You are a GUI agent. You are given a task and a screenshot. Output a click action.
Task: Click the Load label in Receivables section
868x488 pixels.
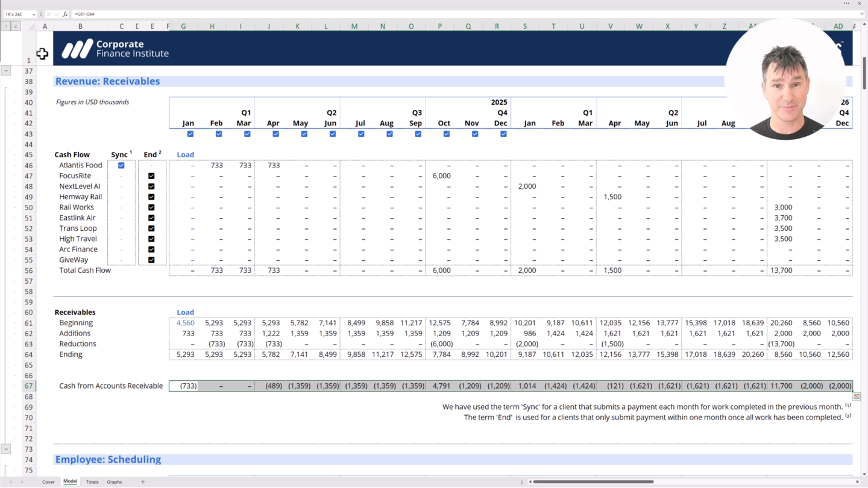click(185, 312)
